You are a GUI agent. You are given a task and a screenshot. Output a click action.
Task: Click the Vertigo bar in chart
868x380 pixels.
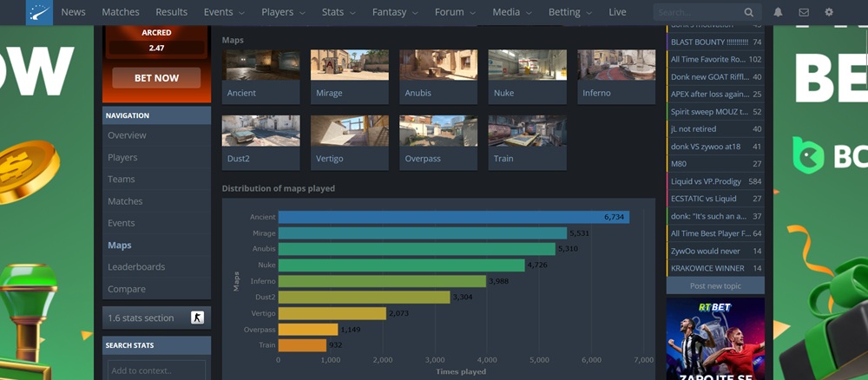coord(332,313)
